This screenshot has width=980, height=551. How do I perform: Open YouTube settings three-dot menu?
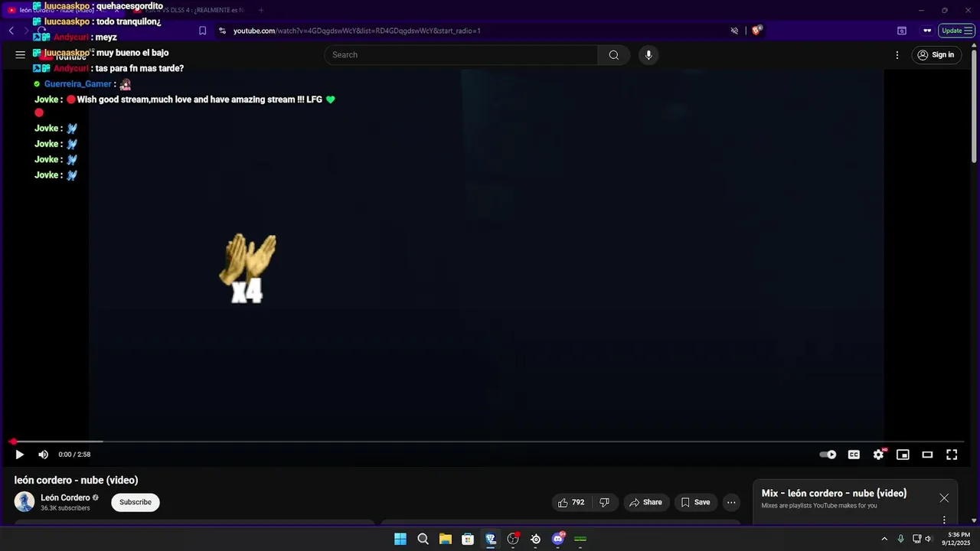pyautogui.click(x=897, y=55)
